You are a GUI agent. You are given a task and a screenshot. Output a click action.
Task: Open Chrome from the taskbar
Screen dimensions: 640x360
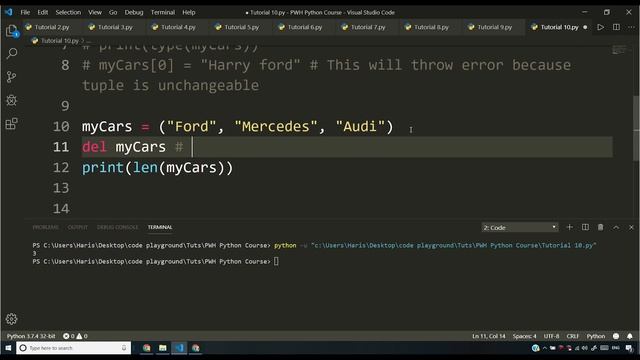click(147, 348)
